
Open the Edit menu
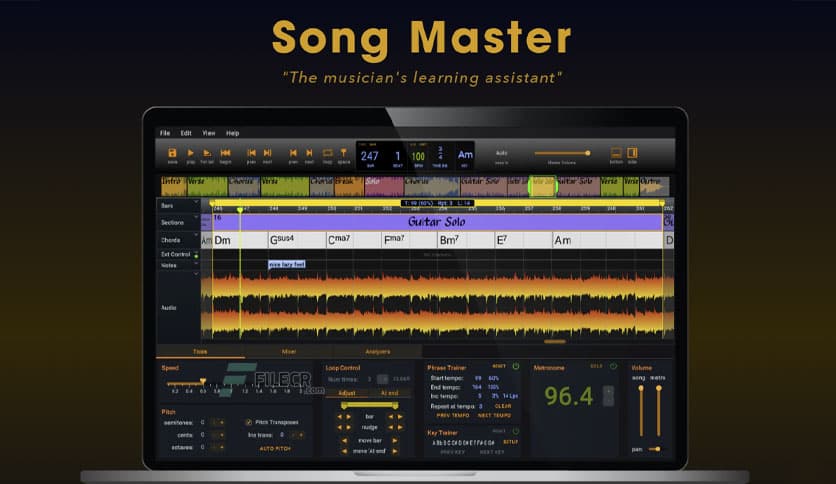(186, 133)
